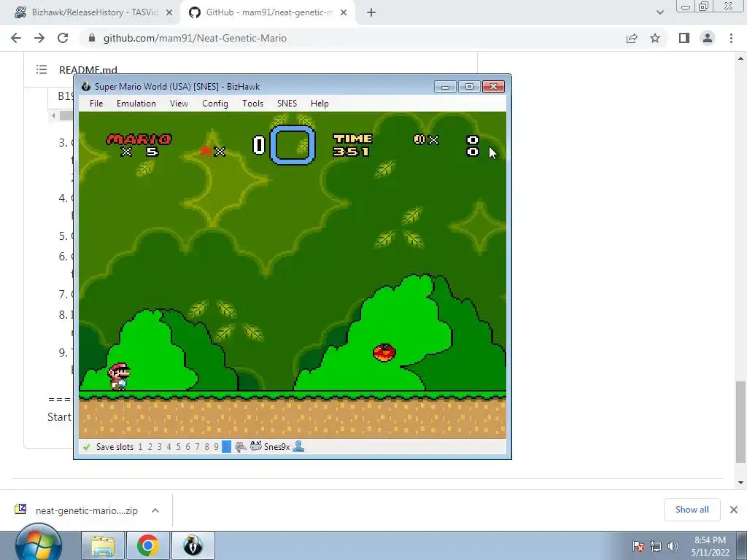Open Chrome profile avatar
747x560 pixels.
click(708, 38)
